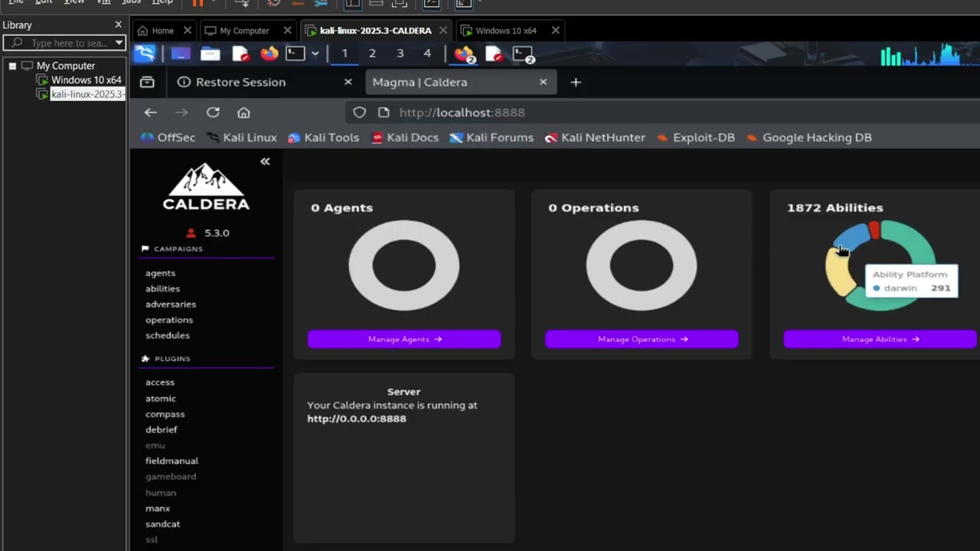Open the fieldmanual plugin
The width and height of the screenshot is (980, 551).
pos(171,461)
